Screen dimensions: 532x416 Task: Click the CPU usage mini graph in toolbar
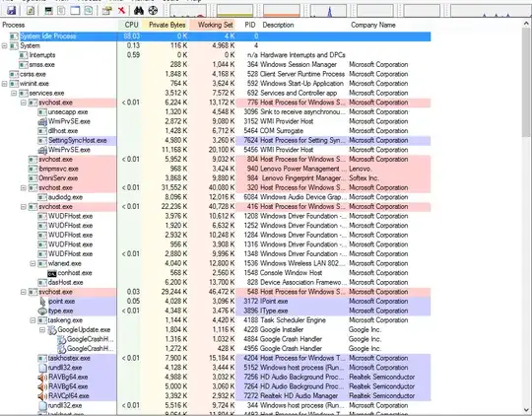coord(188,11)
